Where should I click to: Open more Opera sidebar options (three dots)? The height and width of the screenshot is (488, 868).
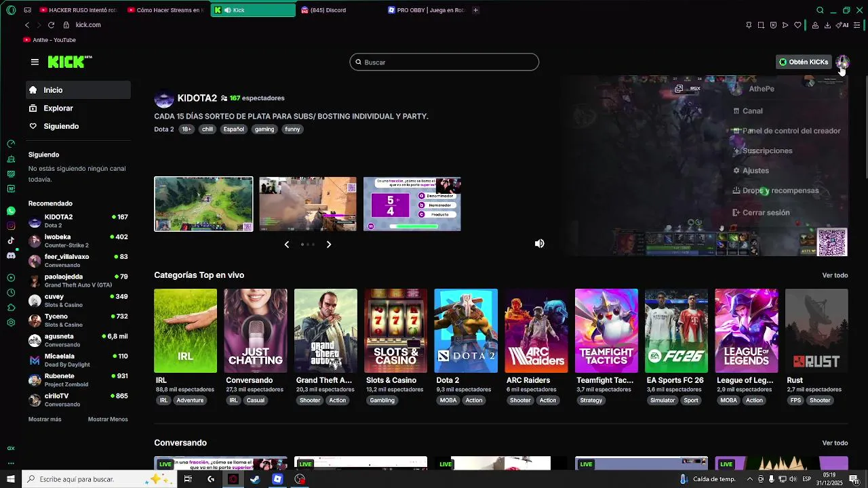pos(11,464)
